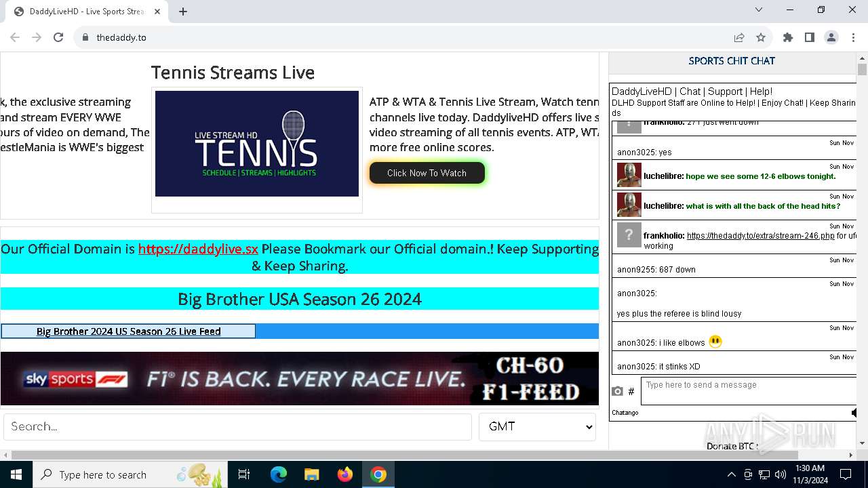The image size is (868, 488).
Task: Open a new browser tab
Action: tap(183, 12)
